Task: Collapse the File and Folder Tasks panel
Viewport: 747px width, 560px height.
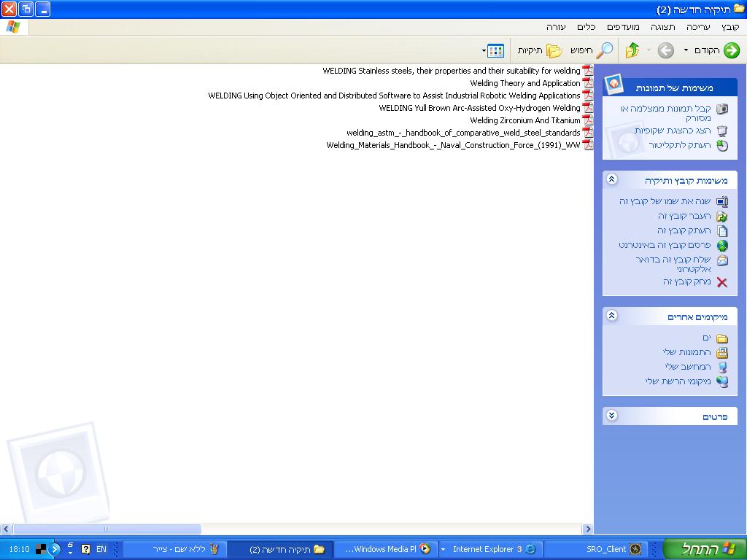Action: (611, 179)
